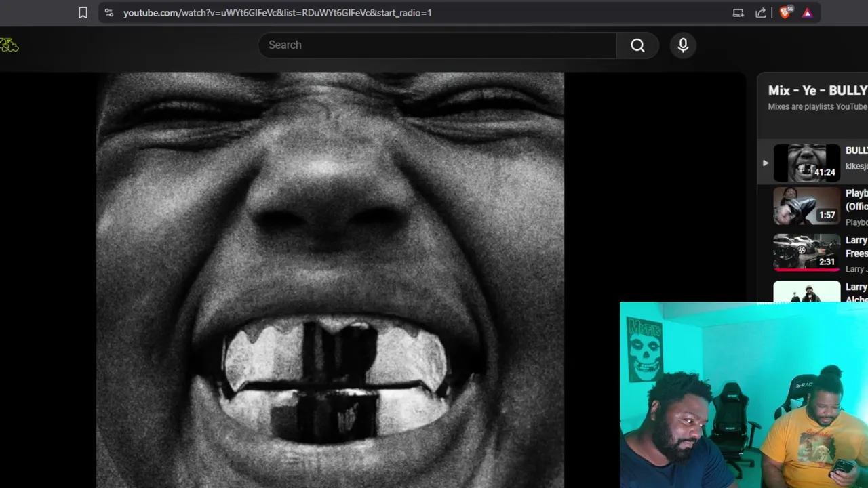The width and height of the screenshot is (868, 488).
Task: Select the YouTube URL in the address bar
Action: [277, 12]
